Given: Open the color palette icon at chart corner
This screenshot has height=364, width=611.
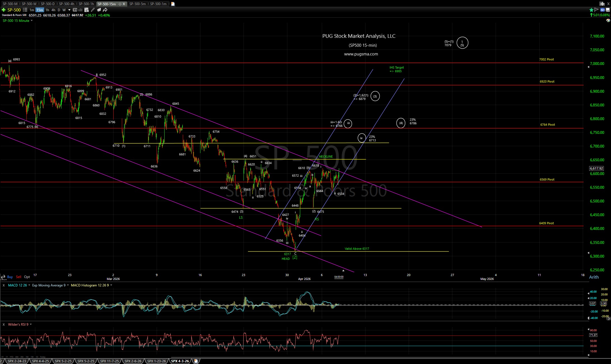Looking at the screenshot, I should (x=608, y=20).
